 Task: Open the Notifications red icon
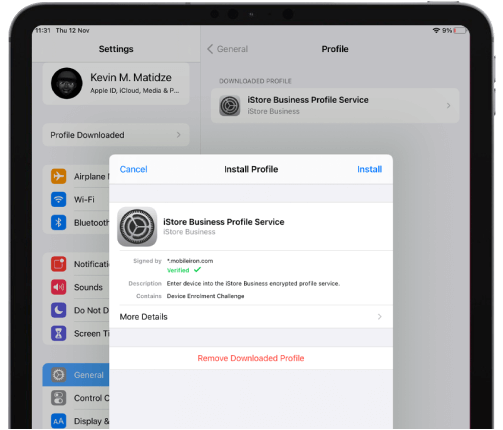point(58,264)
